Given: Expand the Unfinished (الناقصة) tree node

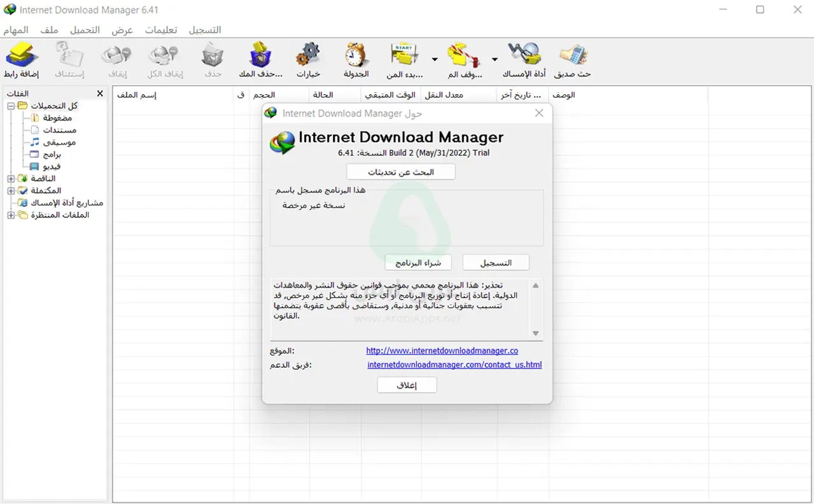Looking at the screenshot, I should [x=11, y=179].
